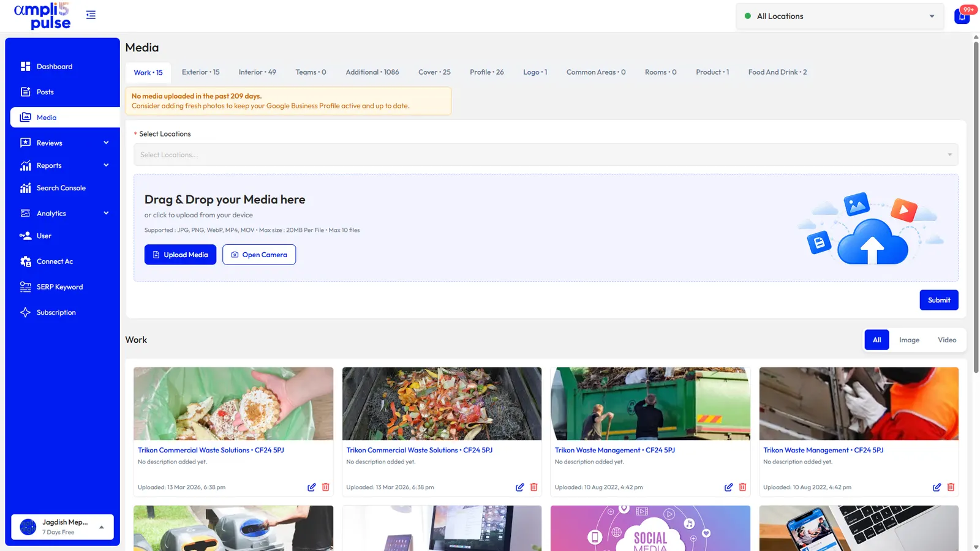Viewport: 980px width, 551px height.
Task: Open the All Locations dropdown
Action: click(x=840, y=17)
